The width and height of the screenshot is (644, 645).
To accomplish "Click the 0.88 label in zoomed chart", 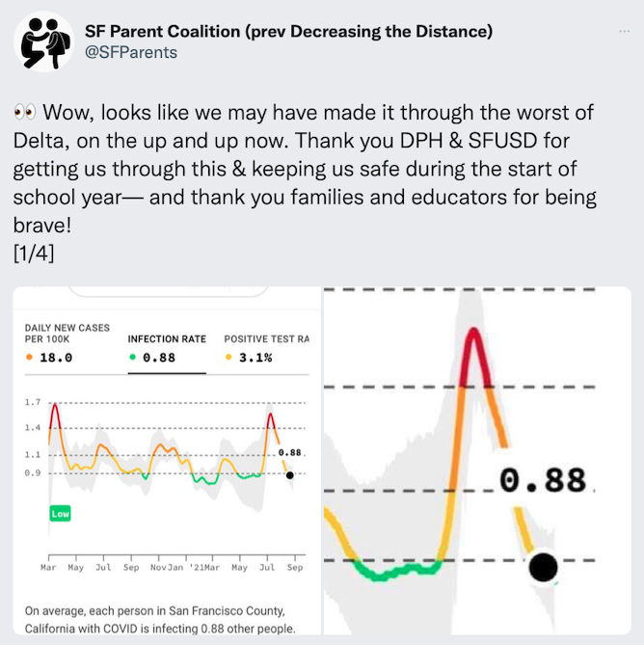I will tap(543, 480).
